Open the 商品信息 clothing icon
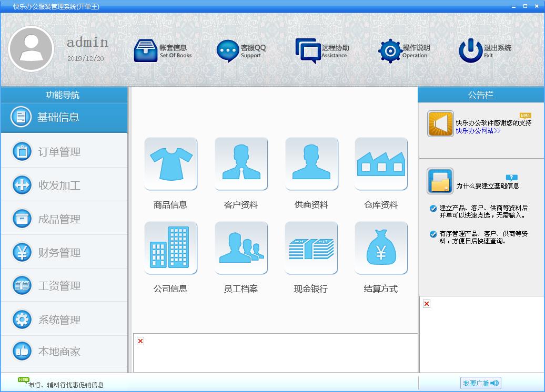This screenshot has width=545, height=392. [170, 163]
